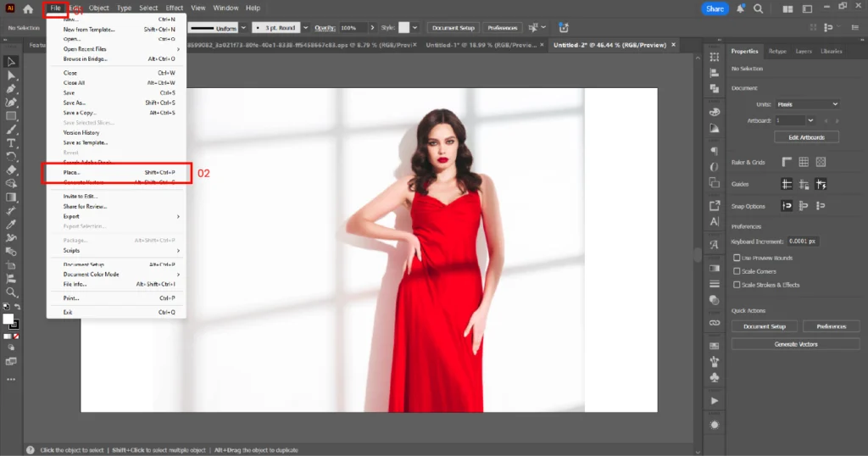The width and height of the screenshot is (868, 456).
Task: Toggle Use Preview Bounds checkbox
Action: (x=737, y=258)
